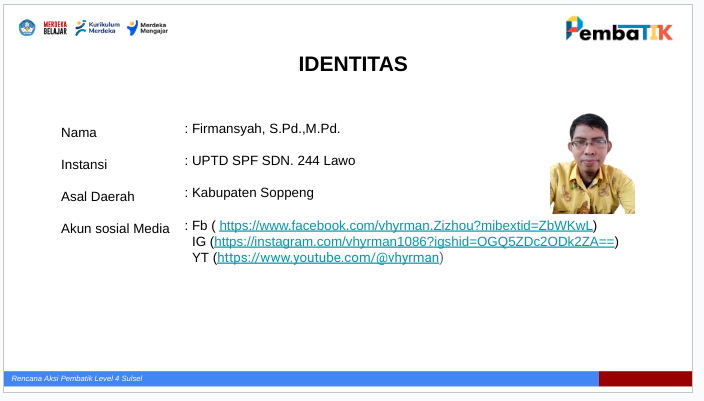Open the Instagram vhyrman1086 link
This screenshot has width=704, height=401.
[414, 242]
